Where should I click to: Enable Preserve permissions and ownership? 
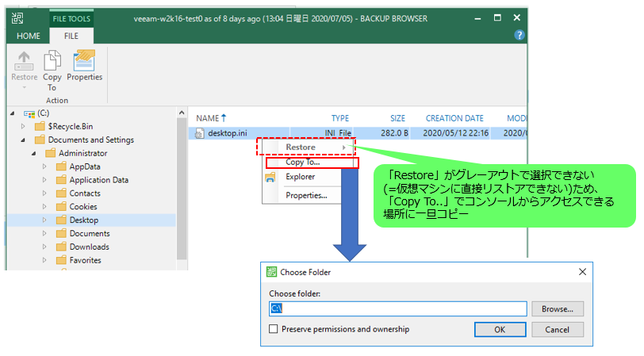tap(273, 329)
